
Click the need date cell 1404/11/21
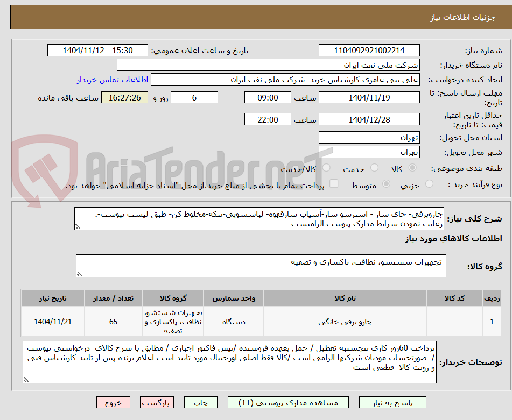coord(53,322)
